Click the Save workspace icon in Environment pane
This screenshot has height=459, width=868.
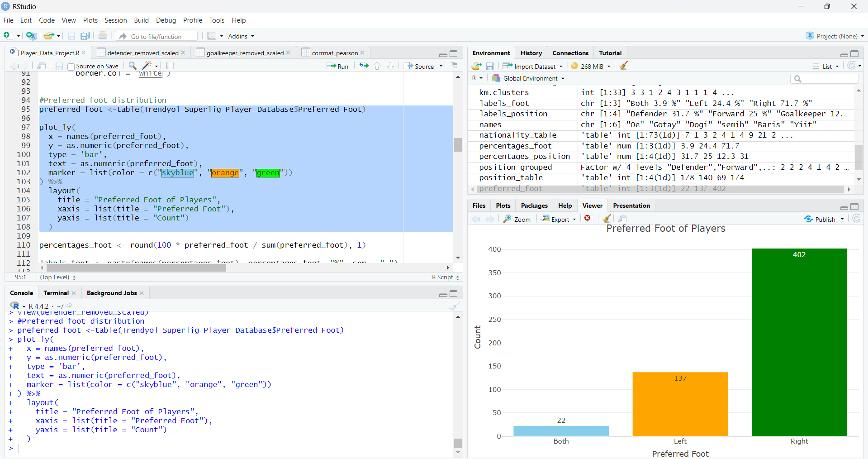pos(490,66)
